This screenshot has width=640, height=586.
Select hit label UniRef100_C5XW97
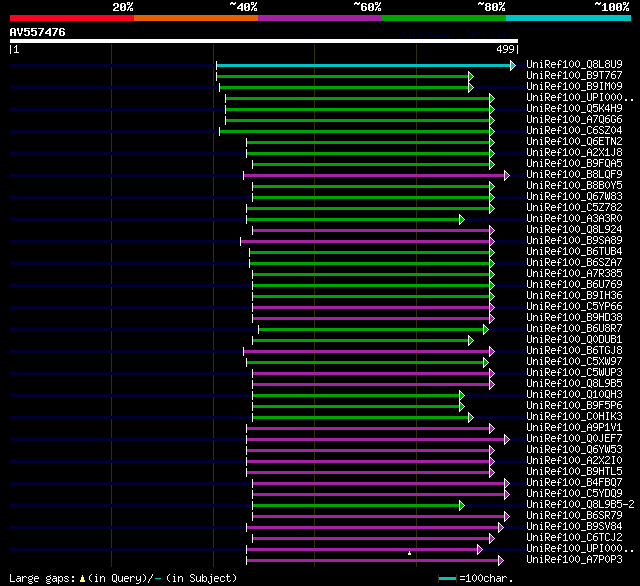click(x=574, y=362)
